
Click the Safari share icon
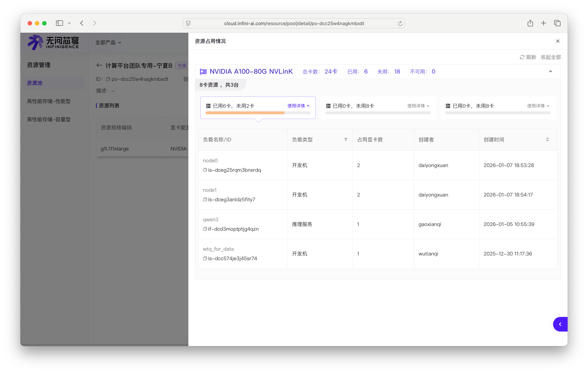pyautogui.click(x=530, y=23)
